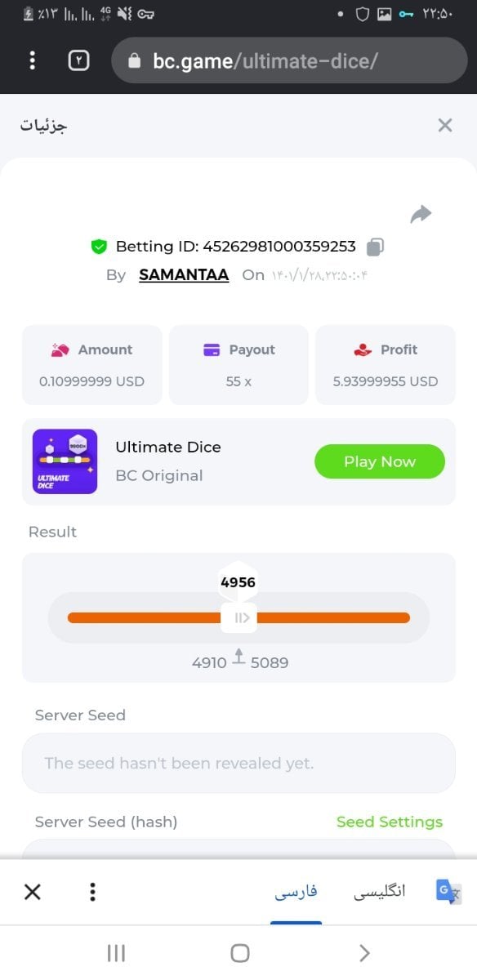Tap the Ultimate Dice game thumbnail

[x=65, y=461]
